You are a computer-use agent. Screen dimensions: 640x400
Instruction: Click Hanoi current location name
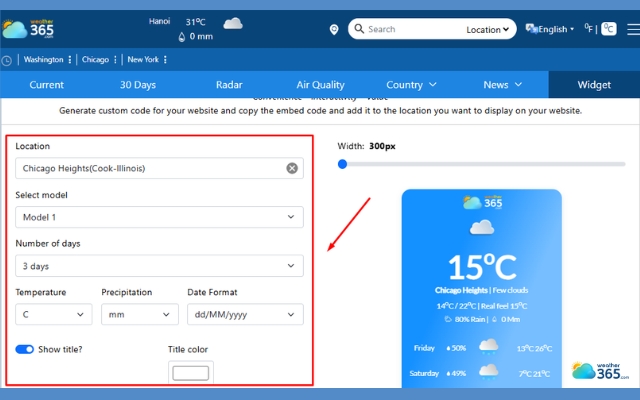pyautogui.click(x=159, y=21)
